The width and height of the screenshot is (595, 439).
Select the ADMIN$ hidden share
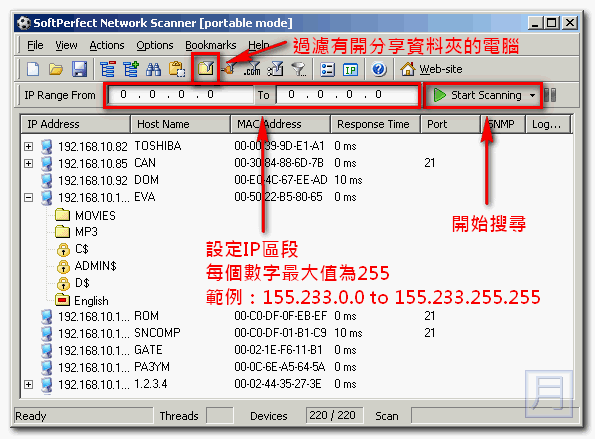(96, 266)
